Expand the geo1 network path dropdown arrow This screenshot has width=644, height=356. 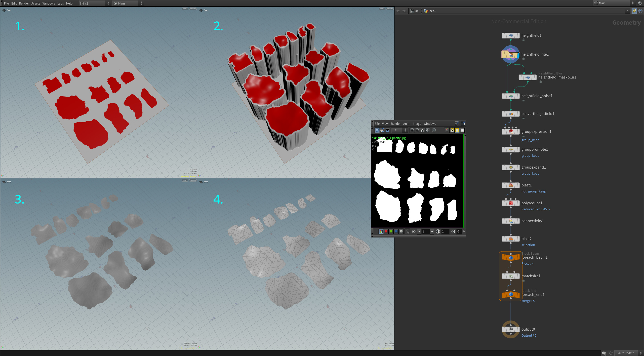[628, 11]
